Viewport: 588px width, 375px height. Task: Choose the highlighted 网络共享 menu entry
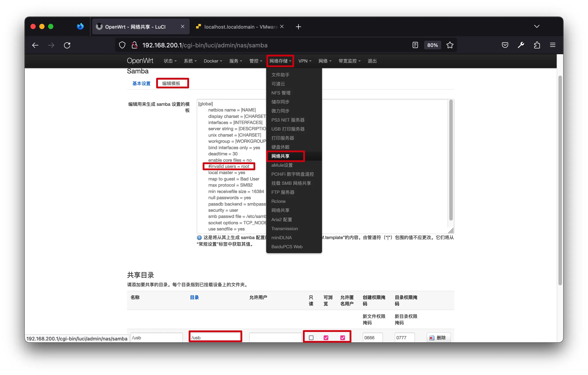tap(294, 156)
